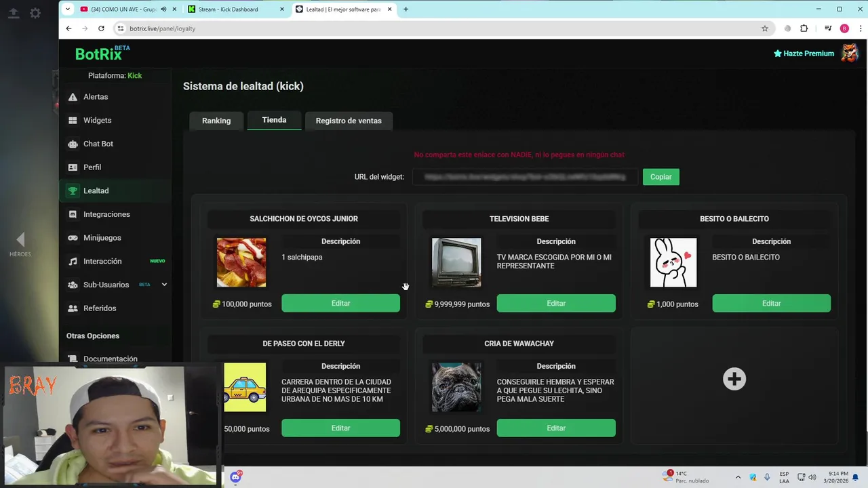Edit the SALCHICHON DE OYCOS JUNIOR item
The width and height of the screenshot is (868, 488).
pyautogui.click(x=340, y=304)
